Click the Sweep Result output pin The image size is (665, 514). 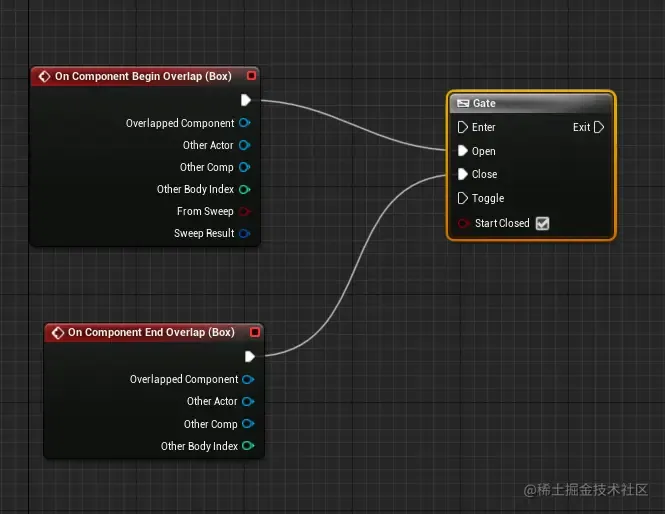coord(244,233)
